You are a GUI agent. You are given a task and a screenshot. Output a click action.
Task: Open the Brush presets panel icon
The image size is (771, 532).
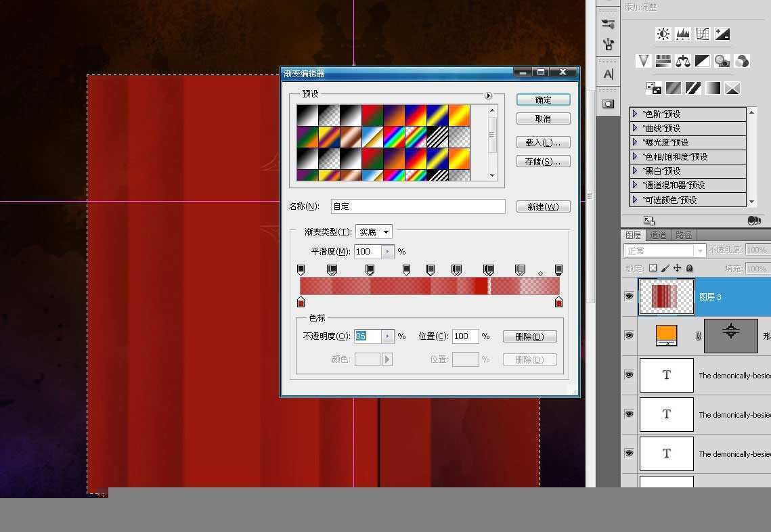pyautogui.click(x=609, y=23)
